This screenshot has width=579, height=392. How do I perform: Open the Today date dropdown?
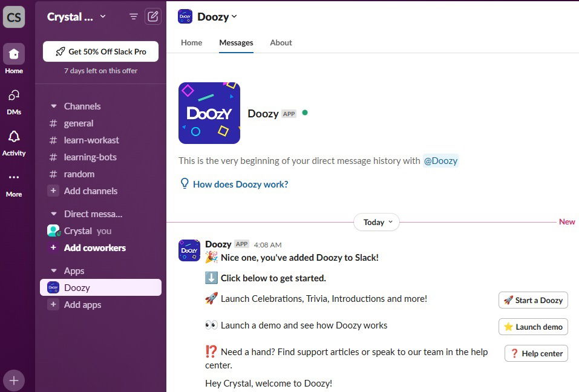(x=376, y=222)
